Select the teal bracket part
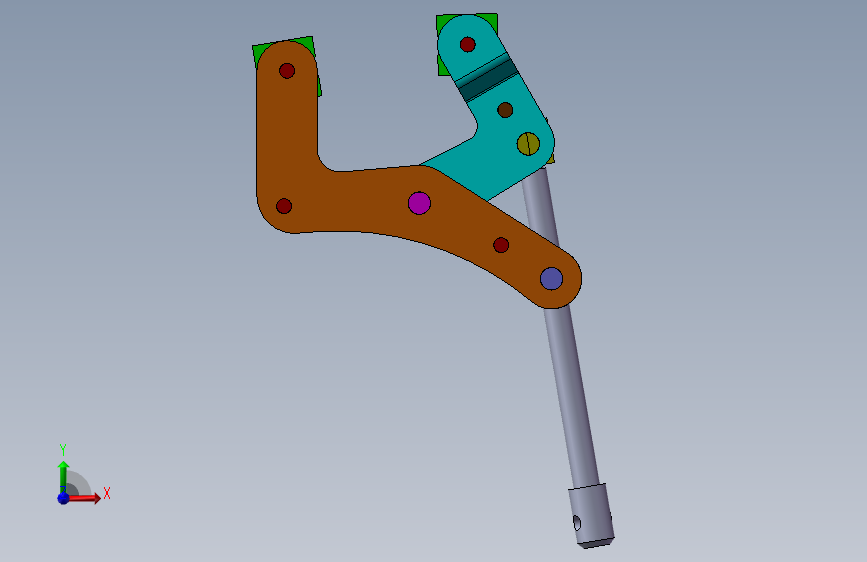867x562 pixels. click(498, 149)
